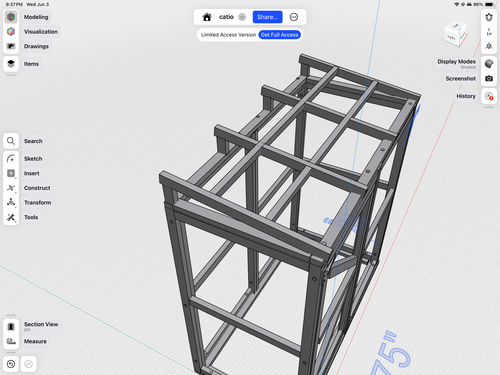Click Get Full Access button

279,35
